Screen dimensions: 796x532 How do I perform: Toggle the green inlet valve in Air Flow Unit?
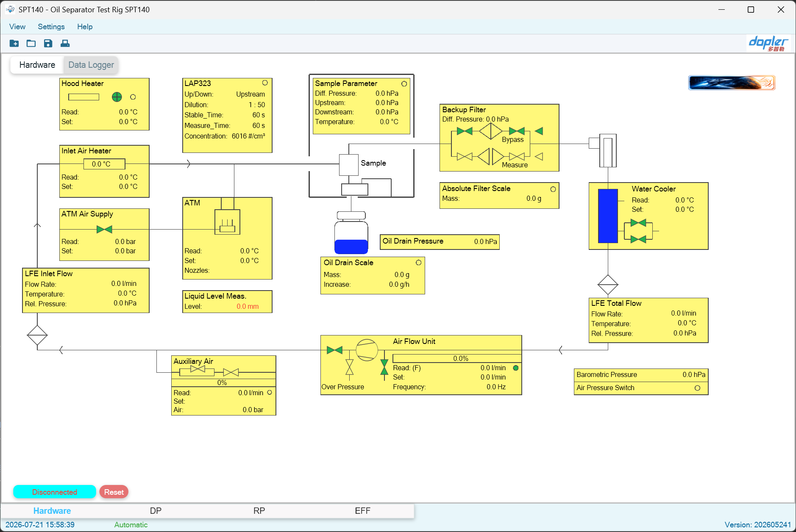[x=334, y=350]
